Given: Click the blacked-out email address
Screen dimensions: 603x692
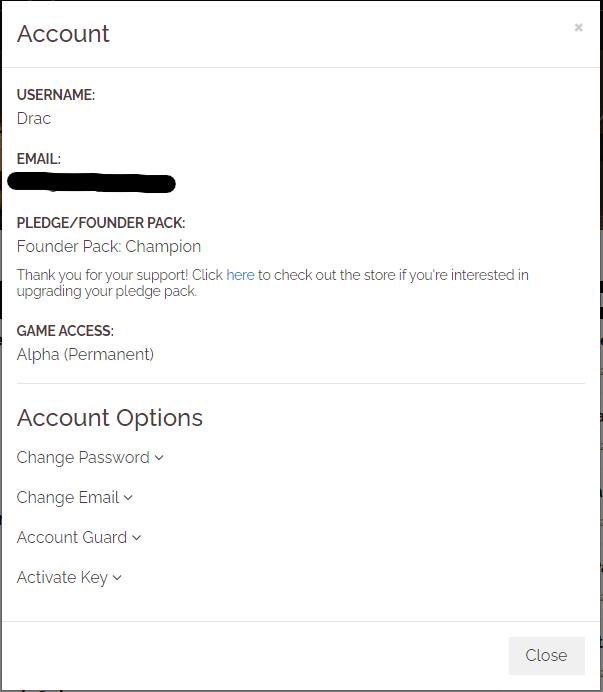Looking at the screenshot, I should tap(91, 182).
